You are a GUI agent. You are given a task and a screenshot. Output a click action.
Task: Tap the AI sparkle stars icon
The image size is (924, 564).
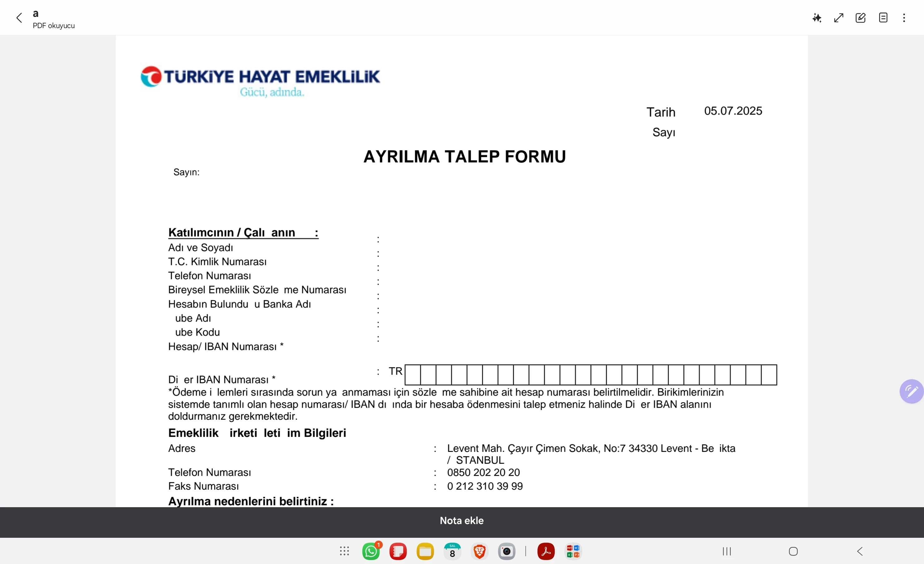pyautogui.click(x=817, y=18)
